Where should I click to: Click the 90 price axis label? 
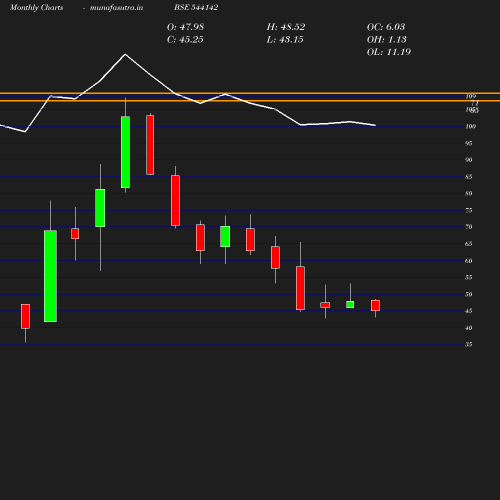469,160
